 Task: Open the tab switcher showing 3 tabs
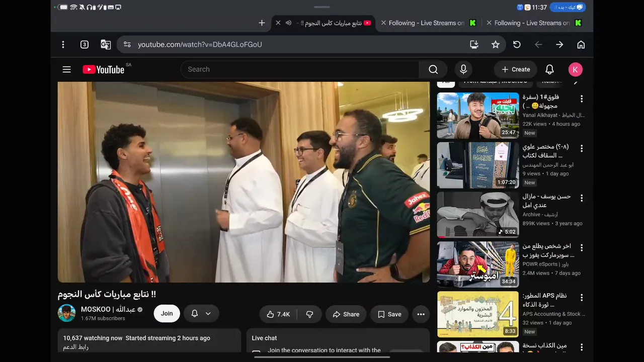coord(85,45)
